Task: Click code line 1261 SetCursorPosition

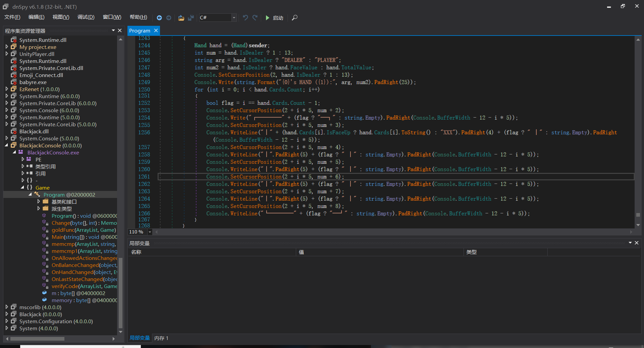Action: pyautogui.click(x=275, y=177)
